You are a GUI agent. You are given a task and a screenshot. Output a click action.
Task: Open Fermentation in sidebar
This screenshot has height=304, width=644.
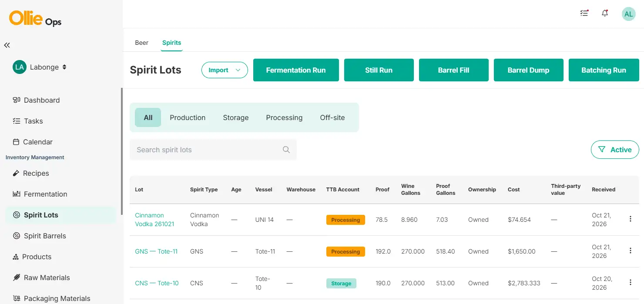pos(46,194)
